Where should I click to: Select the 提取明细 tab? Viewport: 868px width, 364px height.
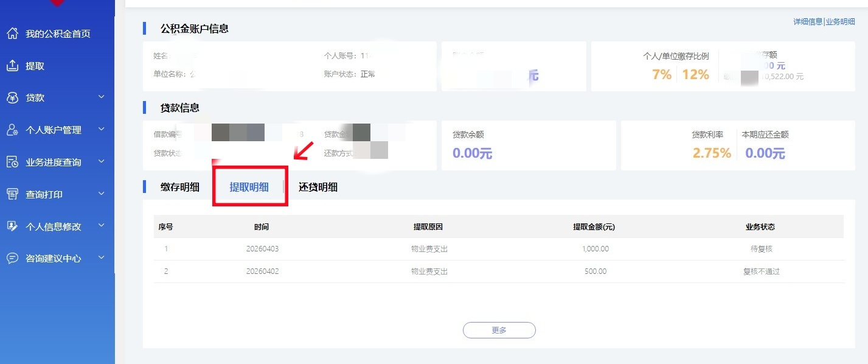249,187
